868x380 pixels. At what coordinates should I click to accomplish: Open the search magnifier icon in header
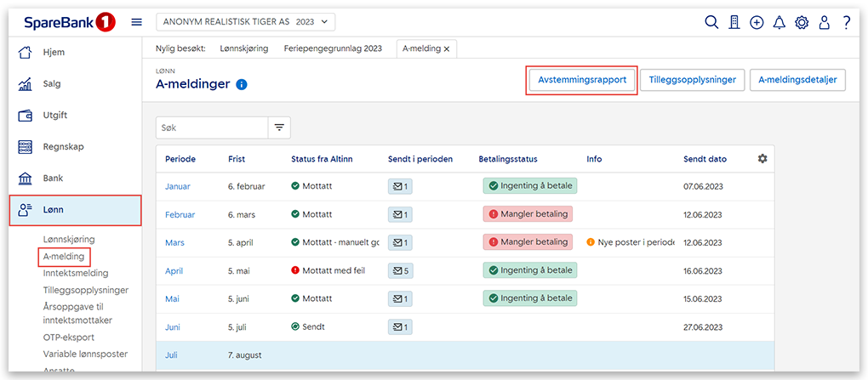[712, 23]
